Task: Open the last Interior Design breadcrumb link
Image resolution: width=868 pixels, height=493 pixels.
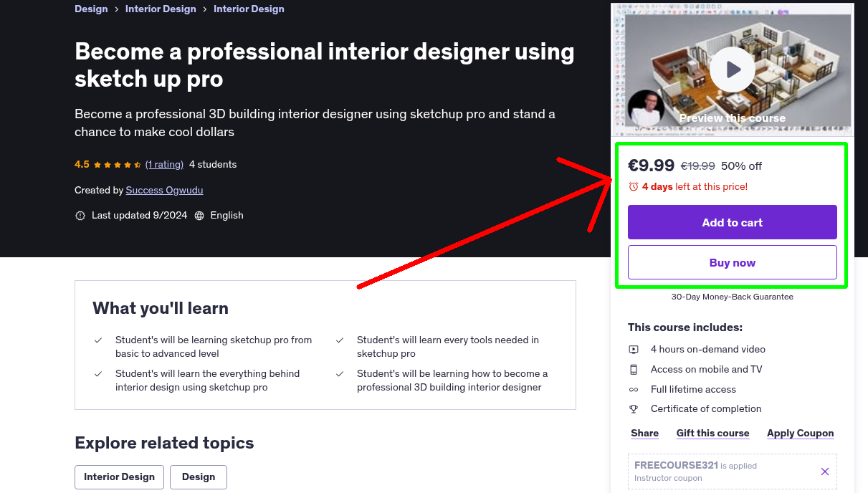Action: [249, 9]
